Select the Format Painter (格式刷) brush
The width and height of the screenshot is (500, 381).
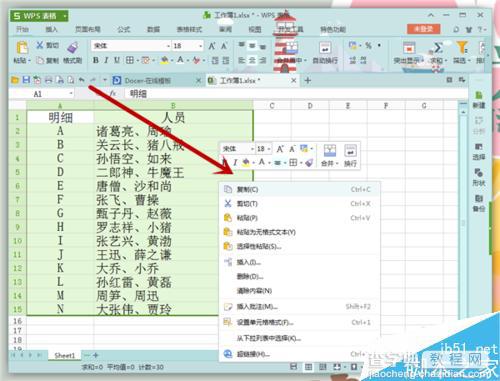73,48
